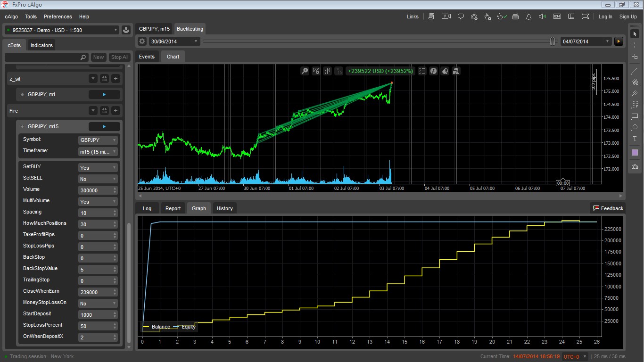Screen dimensions: 644x362
Task: Open the SetBUY Yes dropdown
Action: point(98,167)
